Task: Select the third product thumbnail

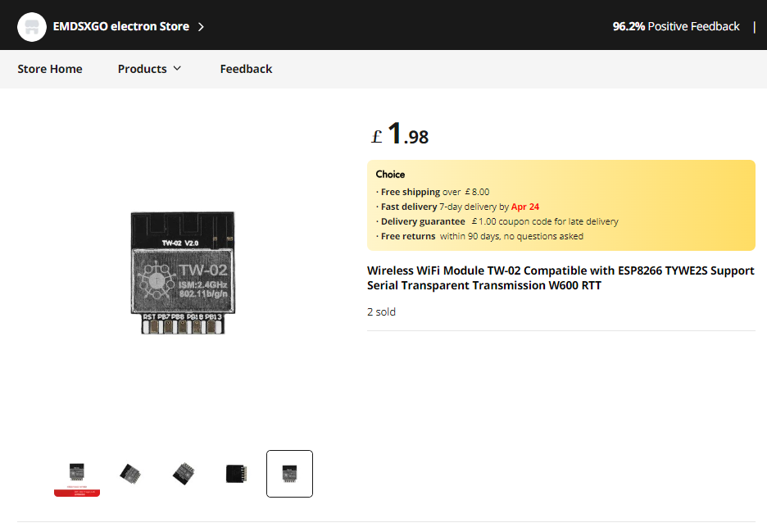Action: coord(184,474)
